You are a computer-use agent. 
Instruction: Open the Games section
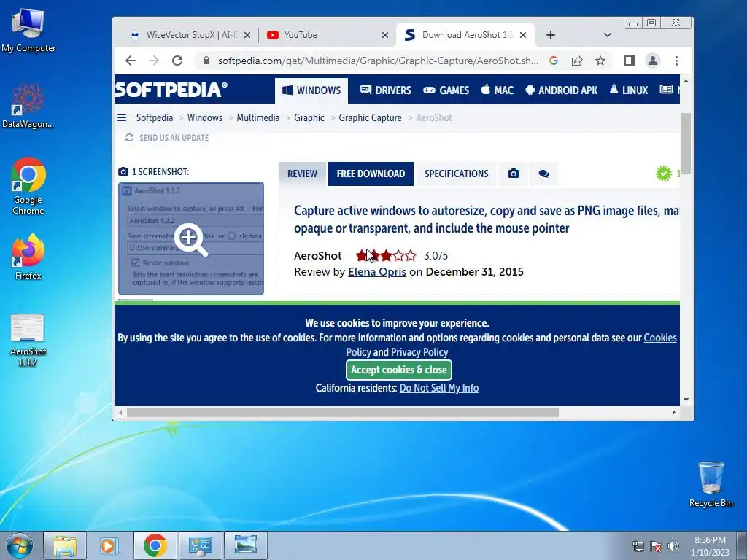[x=446, y=90]
